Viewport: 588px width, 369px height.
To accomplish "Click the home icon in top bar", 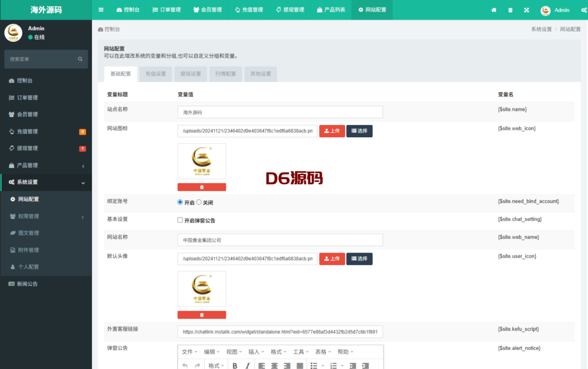I will (494, 10).
